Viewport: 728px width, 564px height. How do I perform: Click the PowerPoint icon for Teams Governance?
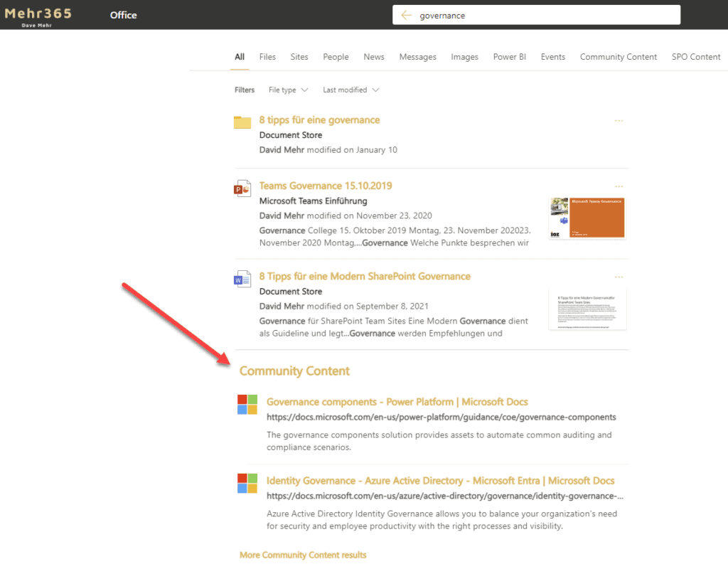pos(242,188)
